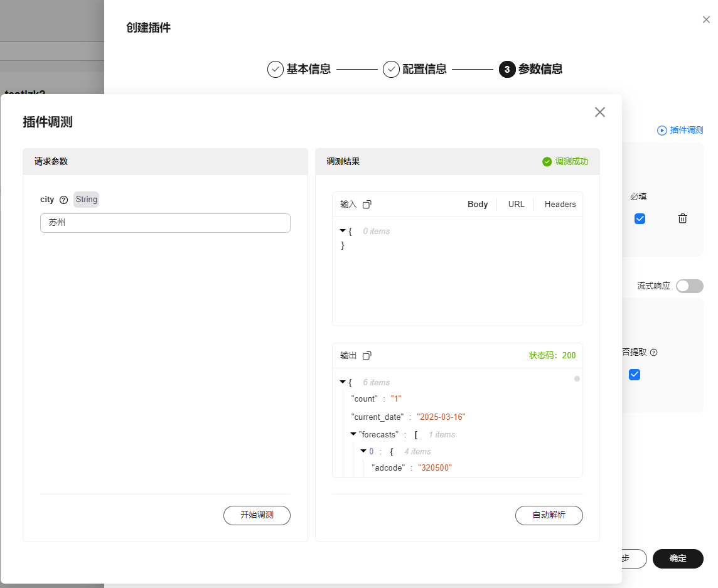Image resolution: width=718 pixels, height=588 pixels.
Task: Switch to the URL tab
Action: 516,204
